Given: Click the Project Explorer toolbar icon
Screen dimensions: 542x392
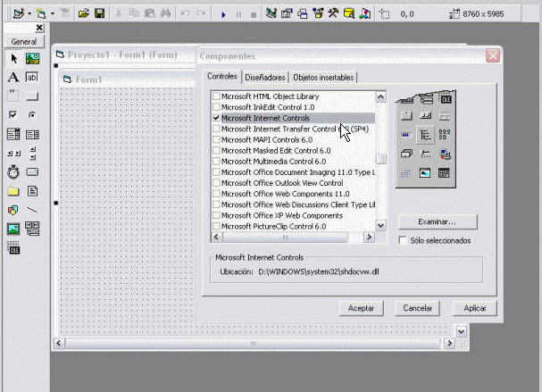Looking at the screenshot, I should [x=271, y=13].
